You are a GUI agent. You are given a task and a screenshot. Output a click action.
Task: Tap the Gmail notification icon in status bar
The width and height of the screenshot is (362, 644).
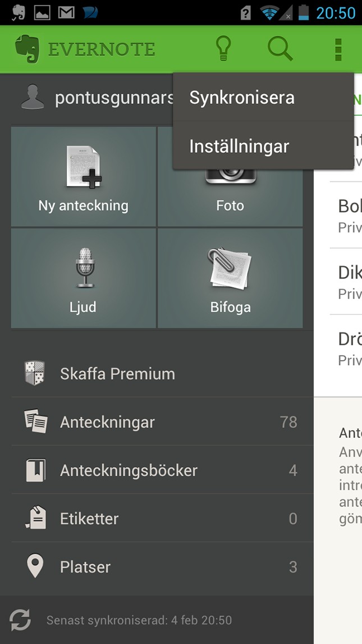66,12
